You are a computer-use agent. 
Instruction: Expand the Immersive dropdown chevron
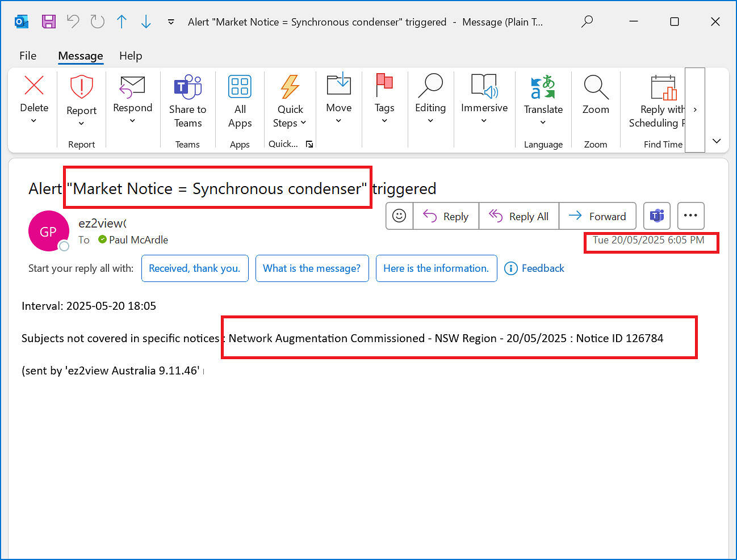[484, 120]
